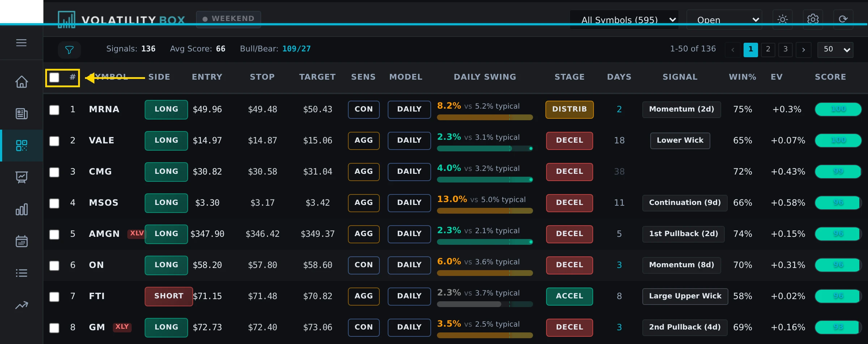Click the Continuation (9d) signal tag
This screenshot has height=344, width=868.
tap(685, 203)
